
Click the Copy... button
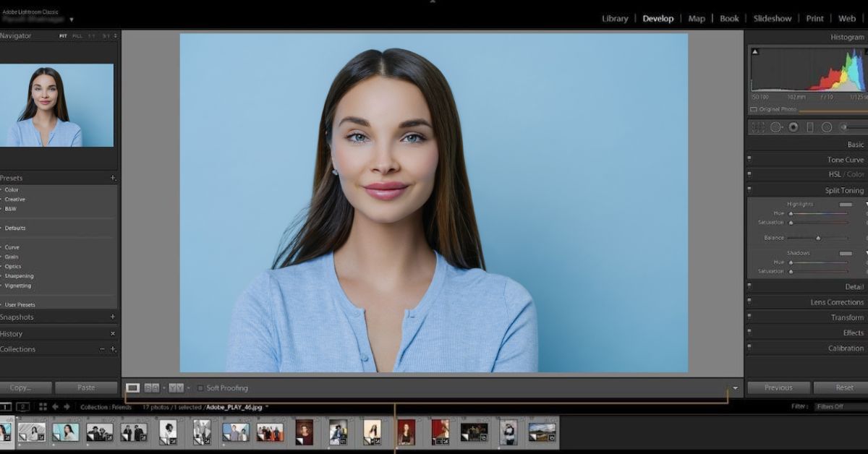click(25, 388)
